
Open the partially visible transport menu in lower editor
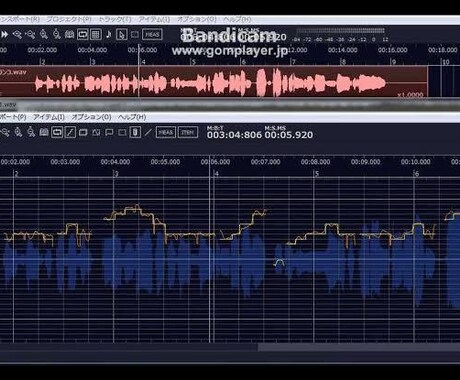click(x=13, y=117)
